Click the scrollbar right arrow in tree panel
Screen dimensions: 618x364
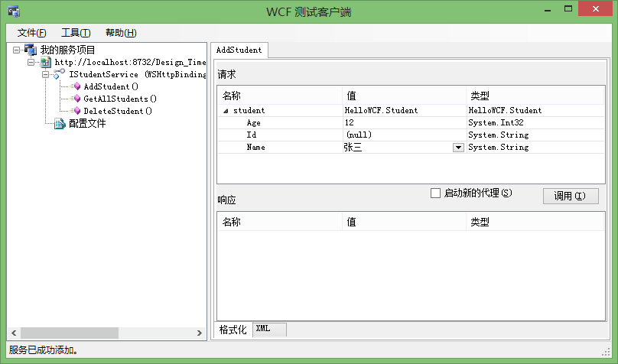(x=200, y=333)
